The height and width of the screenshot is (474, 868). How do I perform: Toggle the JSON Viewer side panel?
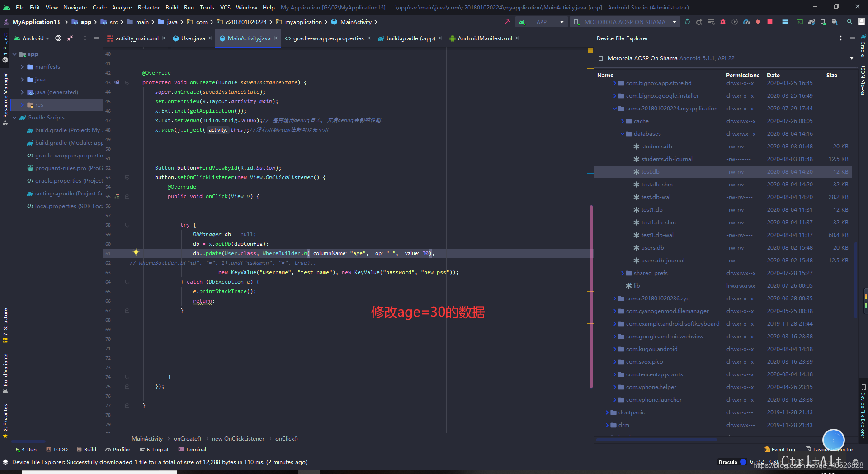[863, 81]
